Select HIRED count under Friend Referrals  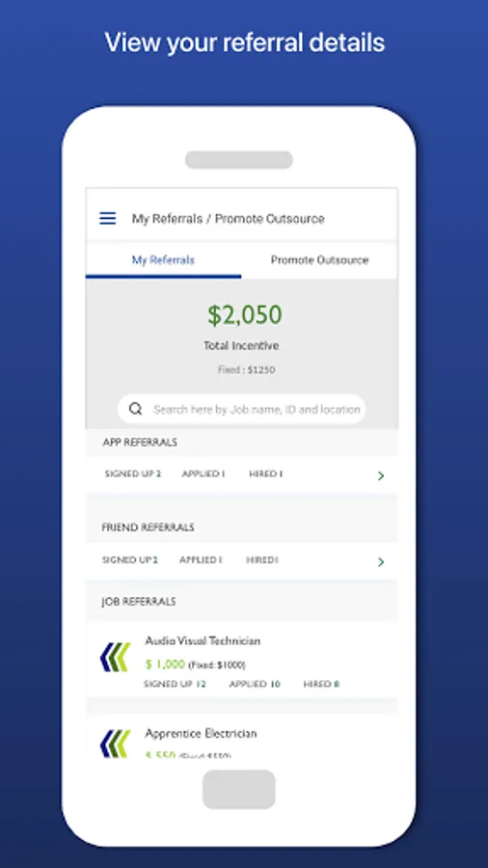coord(262,559)
